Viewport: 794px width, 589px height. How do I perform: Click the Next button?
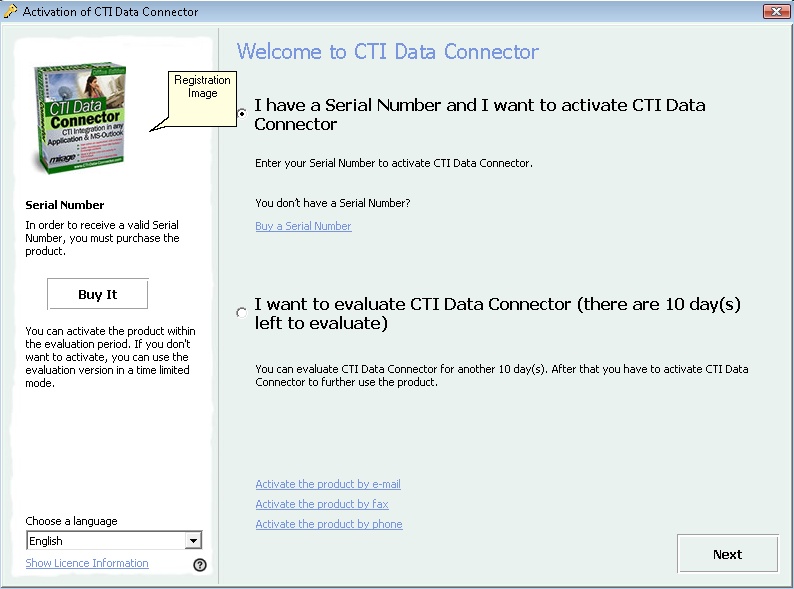pyautogui.click(x=727, y=554)
